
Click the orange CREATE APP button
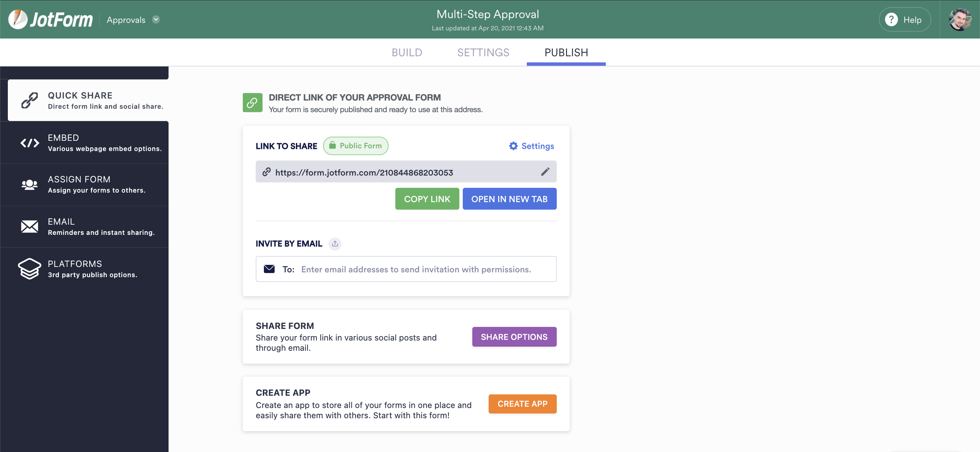[522, 404]
